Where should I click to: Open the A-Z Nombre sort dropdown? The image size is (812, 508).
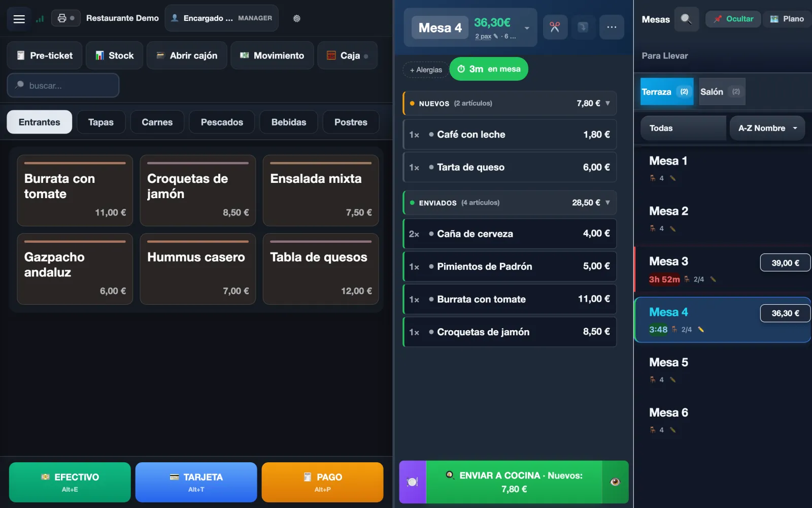(767, 128)
